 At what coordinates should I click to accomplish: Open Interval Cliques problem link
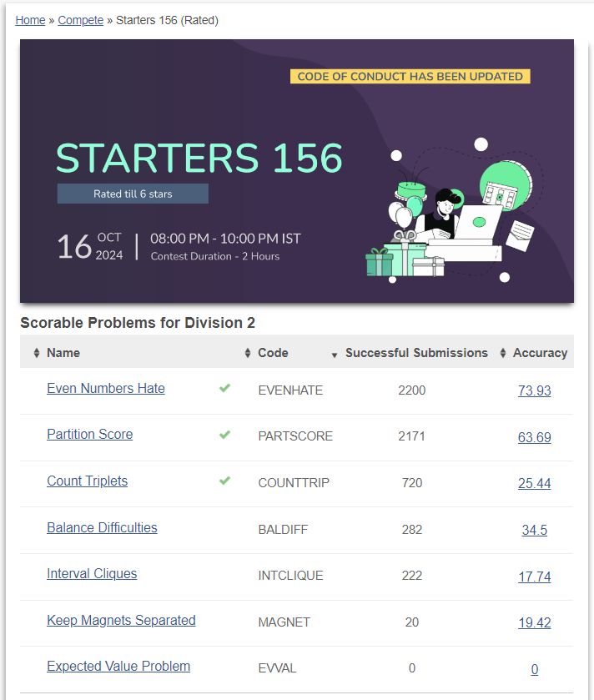click(x=92, y=574)
